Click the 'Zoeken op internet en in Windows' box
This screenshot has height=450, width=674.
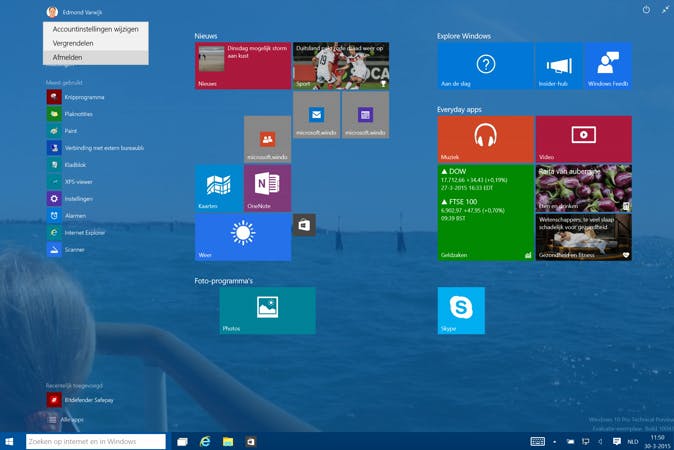95,441
